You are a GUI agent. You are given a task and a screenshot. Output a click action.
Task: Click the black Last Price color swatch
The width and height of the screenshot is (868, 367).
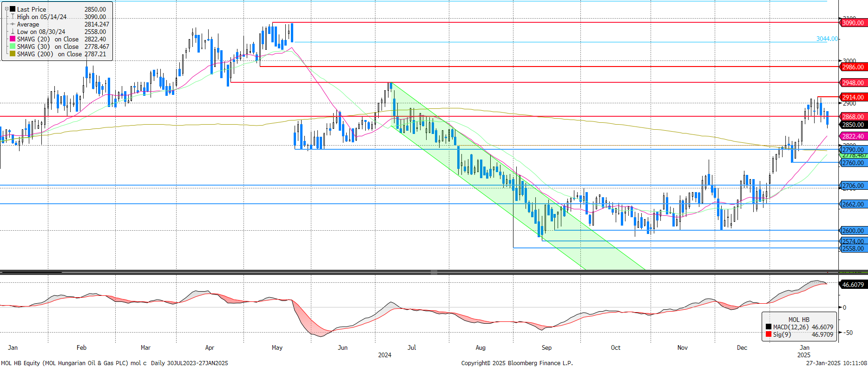click(x=13, y=9)
